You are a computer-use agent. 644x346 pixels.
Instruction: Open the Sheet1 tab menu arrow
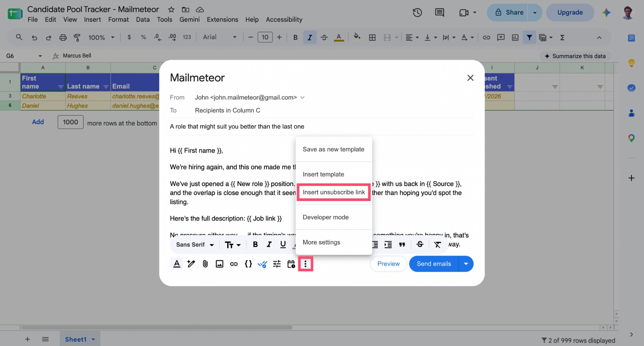(x=93, y=339)
